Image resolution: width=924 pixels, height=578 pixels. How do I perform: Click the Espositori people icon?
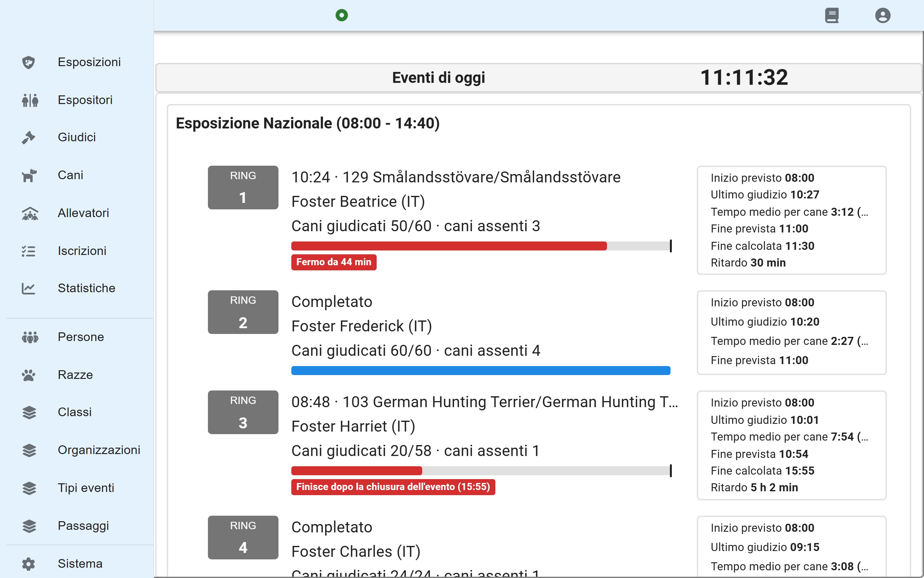[x=30, y=100]
